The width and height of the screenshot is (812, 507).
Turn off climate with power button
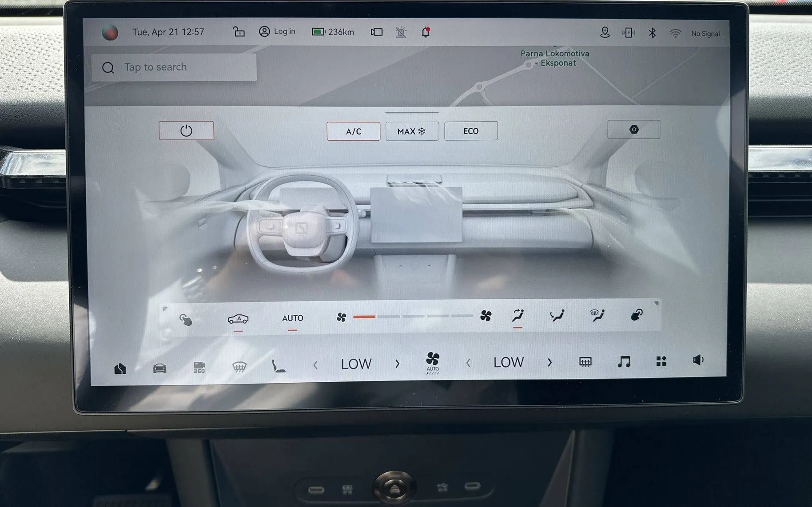(186, 131)
